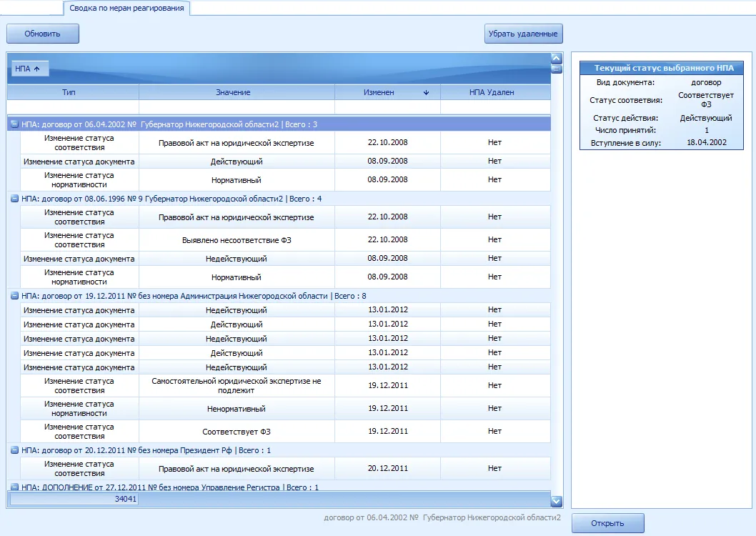The image size is (756, 536).
Task: Sort by the НПА Удален column header
Action: pyautogui.click(x=495, y=92)
